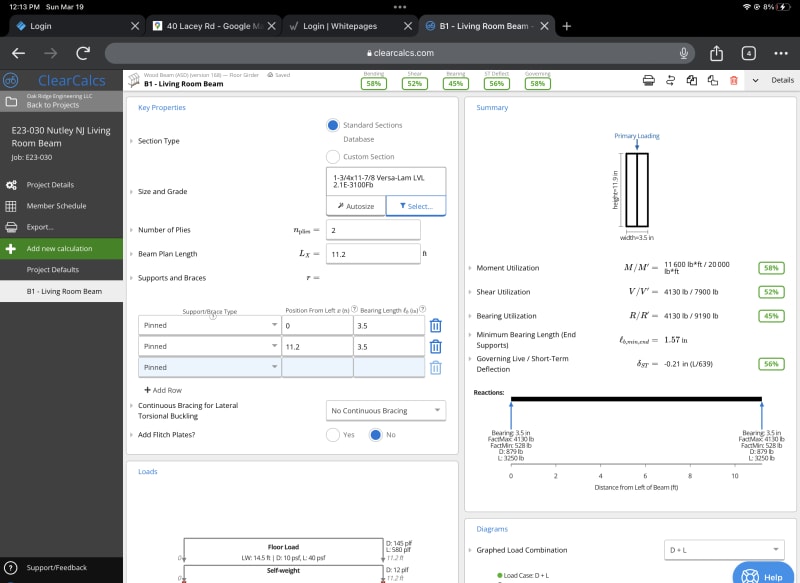800x583 pixels.
Task: Open Graphed Load Combination D + L dropdown
Action: click(724, 550)
